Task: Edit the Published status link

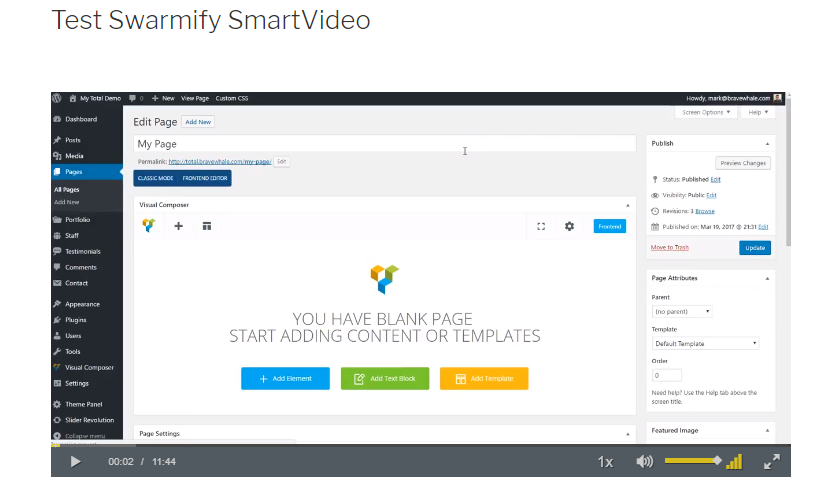Action: pos(715,180)
